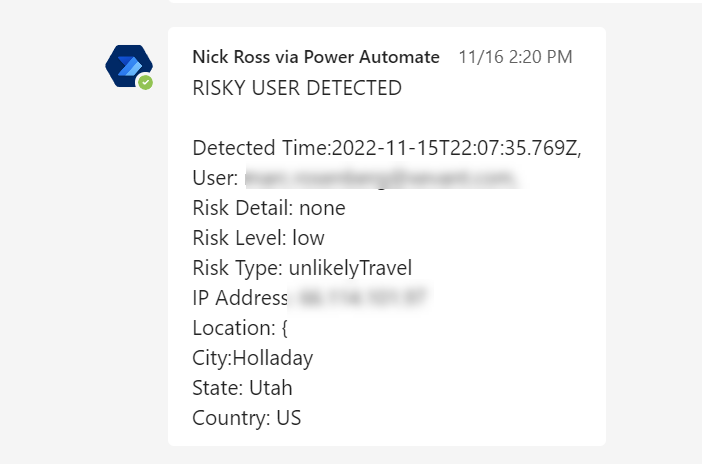
Task: Click the State: Utah line
Action: click(242, 388)
